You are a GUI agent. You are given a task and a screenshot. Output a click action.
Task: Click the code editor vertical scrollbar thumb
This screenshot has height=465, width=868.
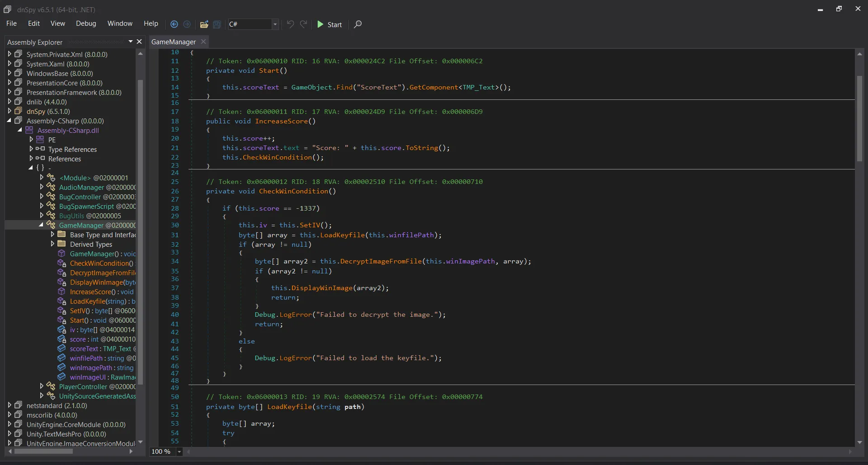[859, 118]
